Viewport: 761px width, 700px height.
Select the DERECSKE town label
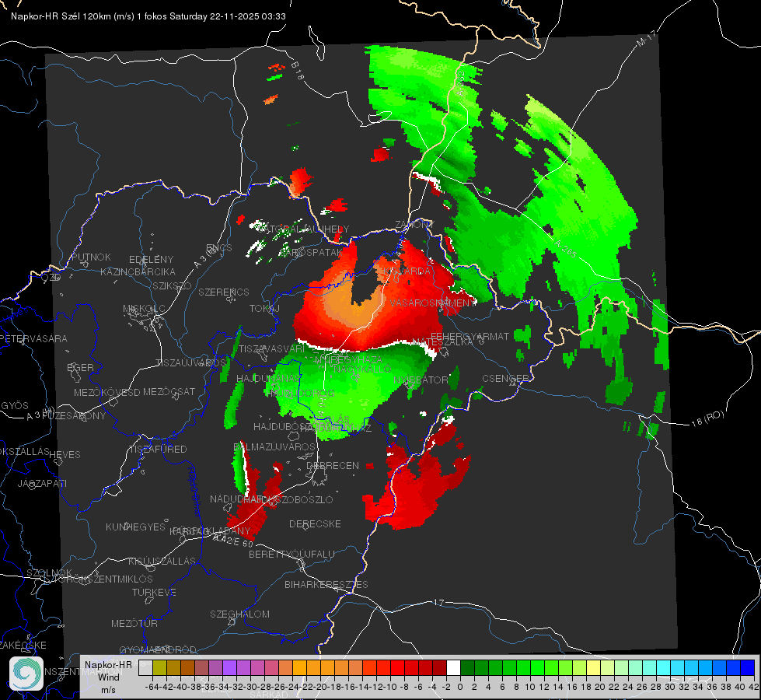tap(315, 524)
